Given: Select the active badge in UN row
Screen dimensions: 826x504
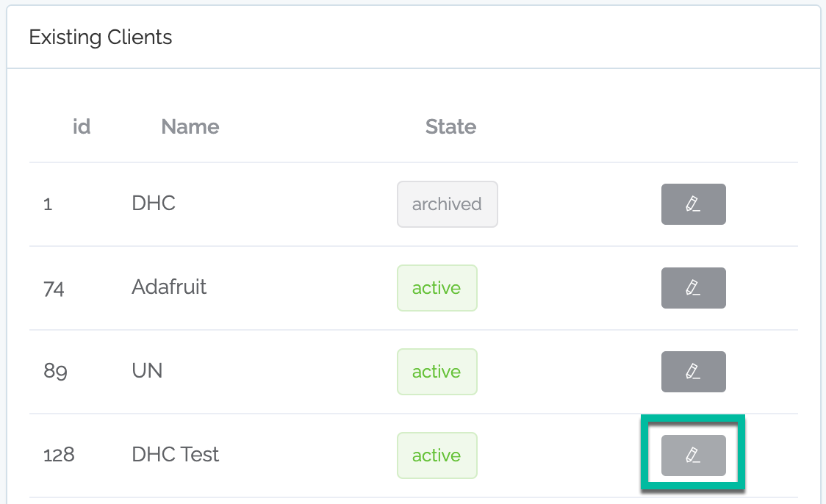Looking at the screenshot, I should pos(437,372).
